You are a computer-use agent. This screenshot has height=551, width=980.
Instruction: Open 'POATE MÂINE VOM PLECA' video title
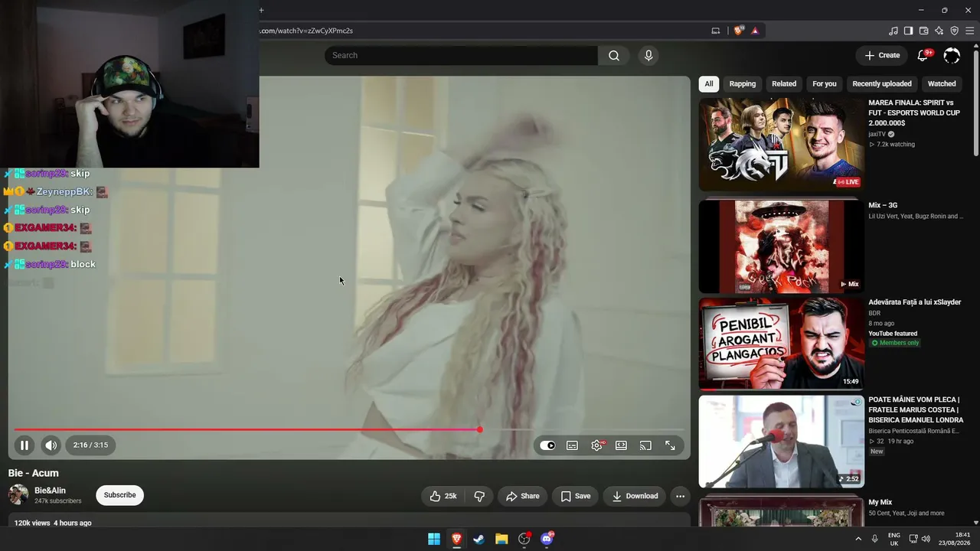916,409
